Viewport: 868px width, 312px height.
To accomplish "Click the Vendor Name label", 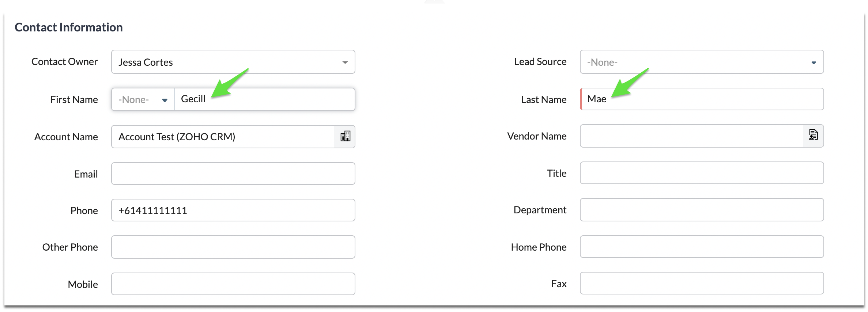I will (x=537, y=136).
